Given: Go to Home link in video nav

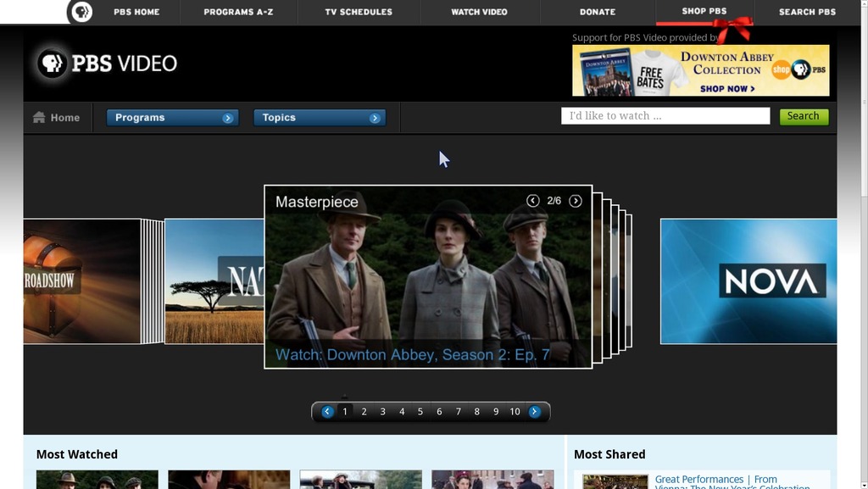Looking at the screenshot, I should click(x=64, y=118).
